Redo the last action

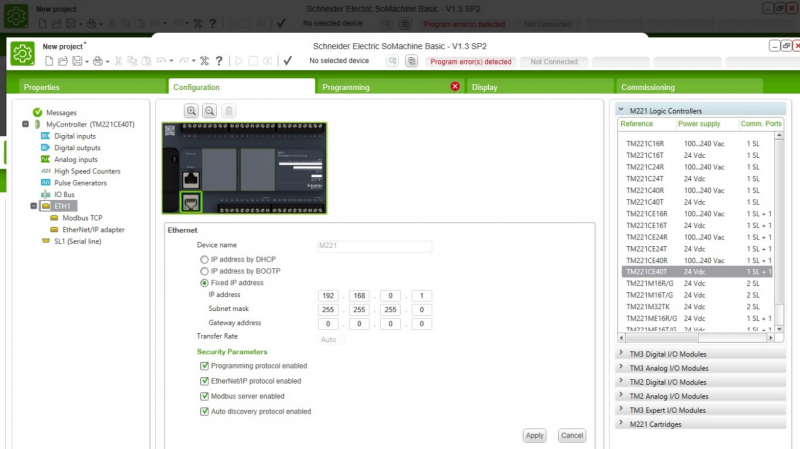pyautogui.click(x=184, y=61)
